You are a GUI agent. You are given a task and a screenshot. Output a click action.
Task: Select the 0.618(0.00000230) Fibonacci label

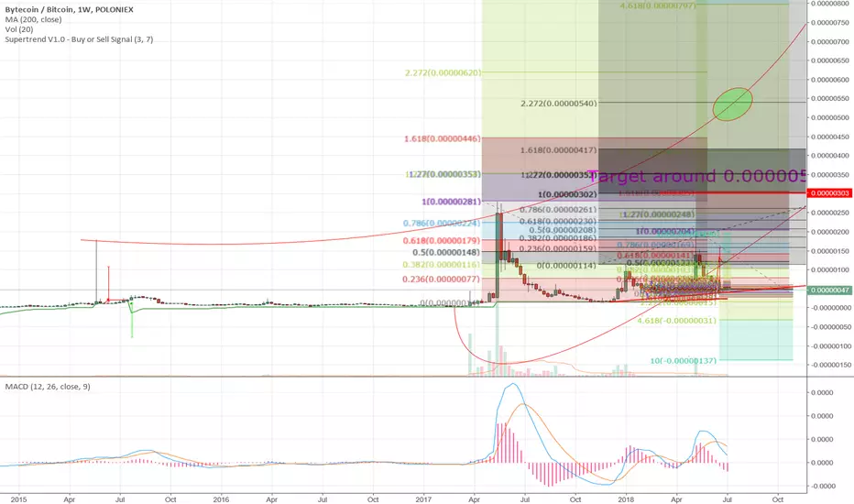(x=558, y=221)
